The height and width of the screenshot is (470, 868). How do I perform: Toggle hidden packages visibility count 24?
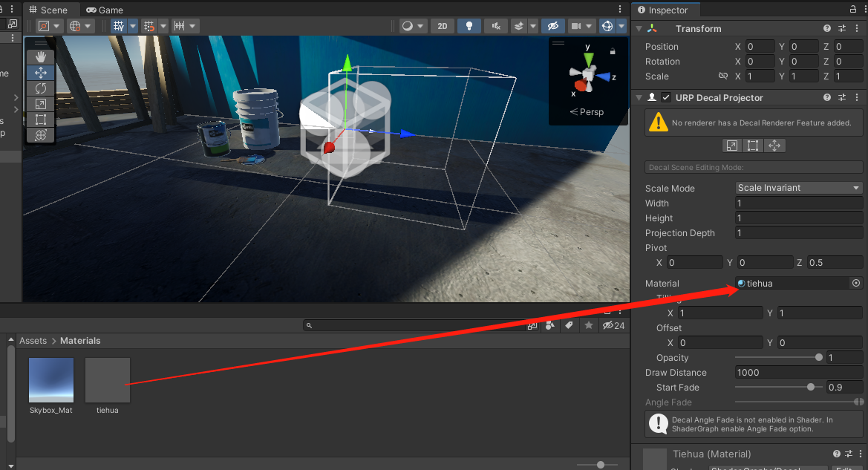click(613, 325)
